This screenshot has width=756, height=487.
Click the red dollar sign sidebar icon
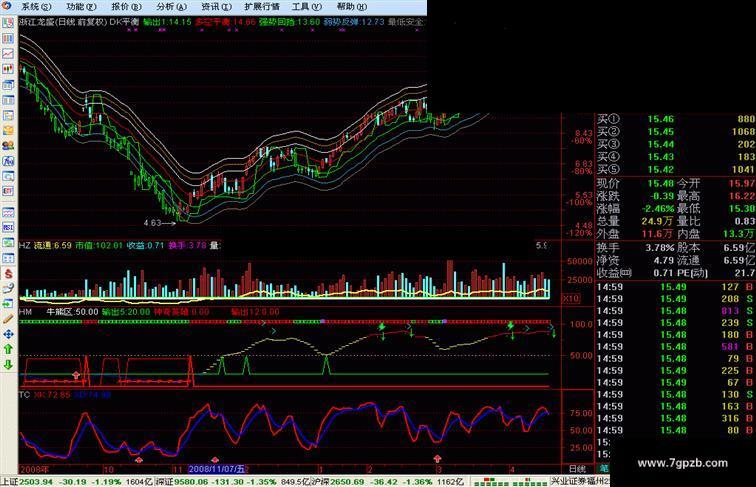8,273
